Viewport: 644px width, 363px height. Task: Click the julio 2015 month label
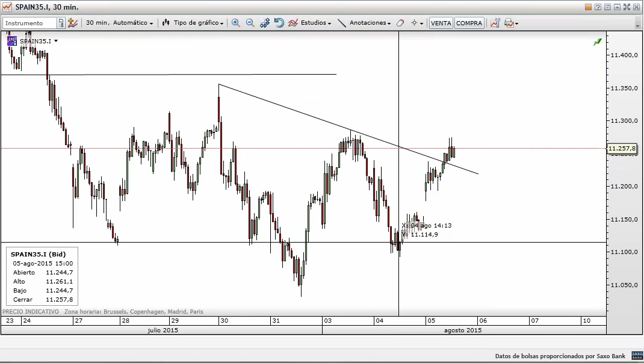[163, 330]
